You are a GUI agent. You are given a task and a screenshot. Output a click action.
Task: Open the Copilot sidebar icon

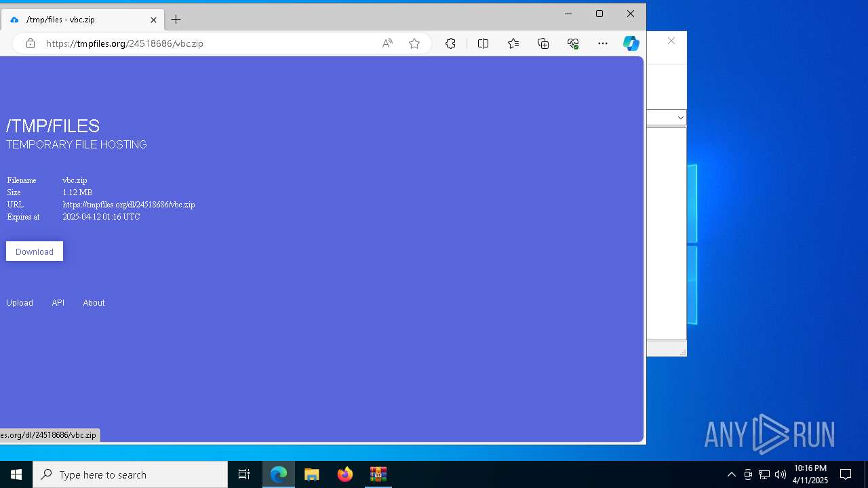pos(631,43)
